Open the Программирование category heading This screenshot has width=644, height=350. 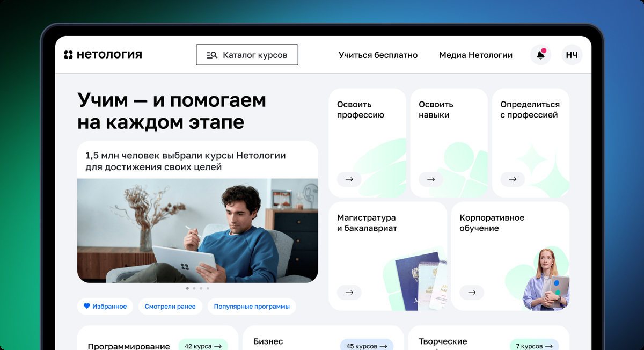coord(129,346)
